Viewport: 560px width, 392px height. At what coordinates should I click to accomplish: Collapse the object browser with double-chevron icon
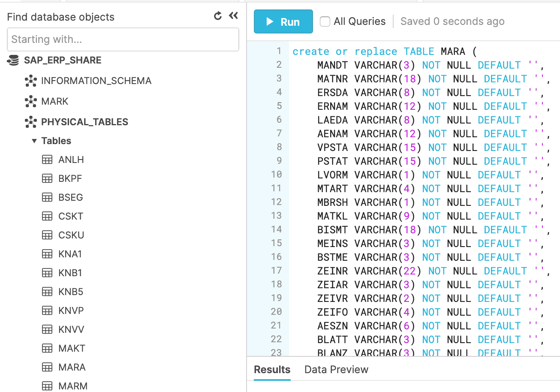point(233,16)
